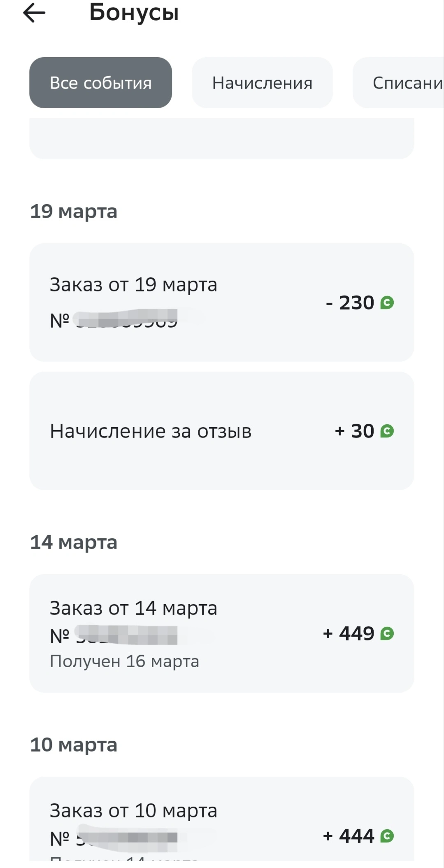Click the green bonus coin beside -230

[387, 303]
